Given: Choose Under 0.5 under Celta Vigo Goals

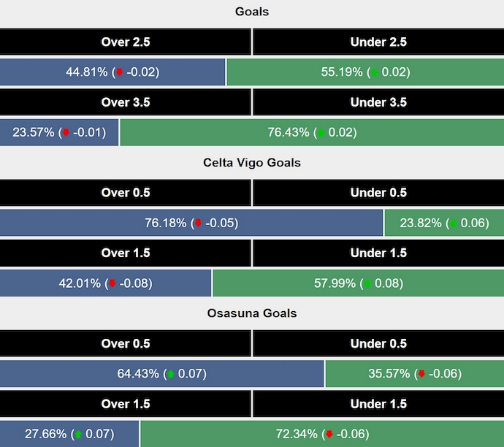Looking at the screenshot, I should click(378, 193).
